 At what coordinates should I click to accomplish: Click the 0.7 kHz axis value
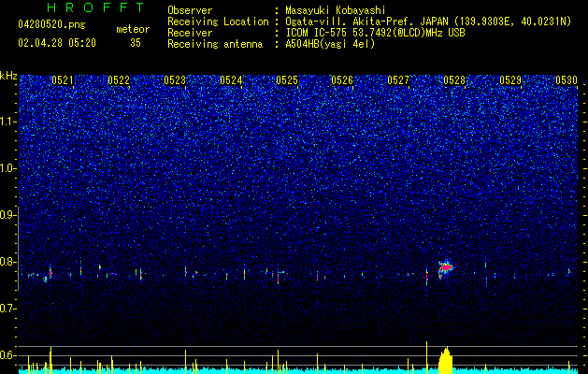pos(8,309)
